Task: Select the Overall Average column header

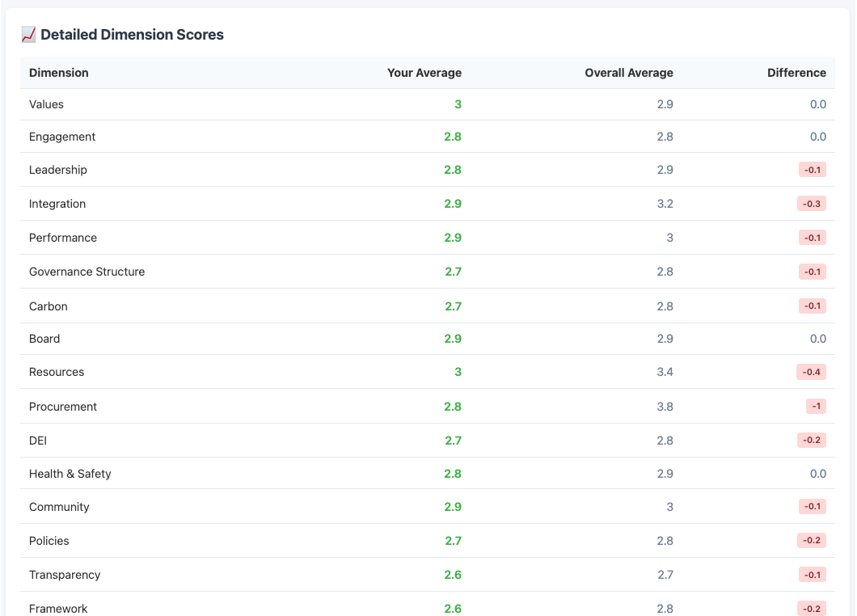Action: pos(628,73)
